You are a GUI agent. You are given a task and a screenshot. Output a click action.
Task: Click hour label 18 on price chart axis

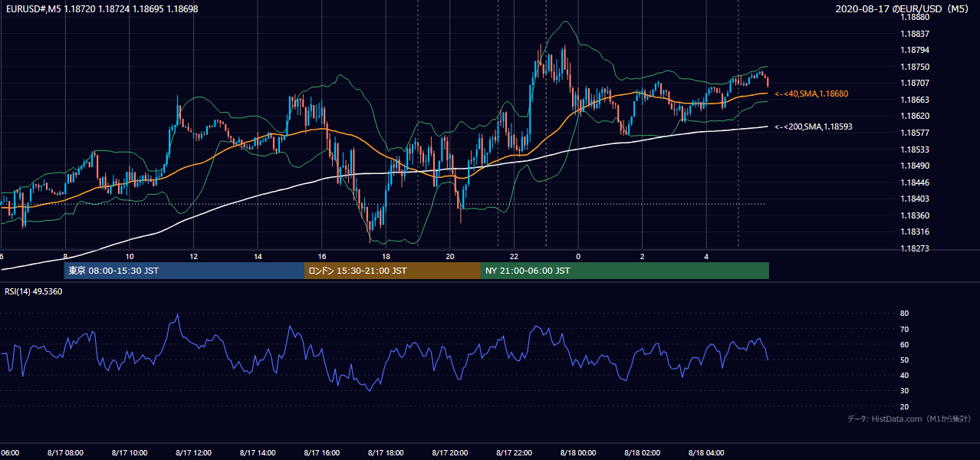pos(386,257)
